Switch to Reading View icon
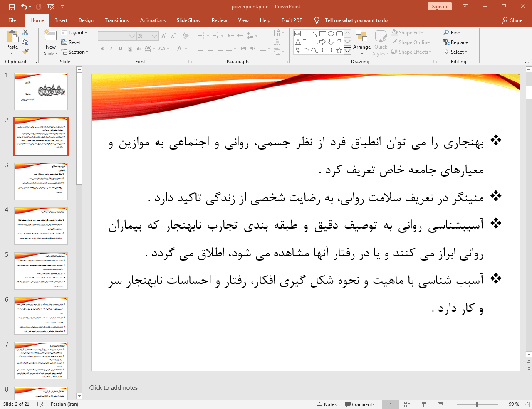Viewport: 532px width, 409px height. (423, 404)
